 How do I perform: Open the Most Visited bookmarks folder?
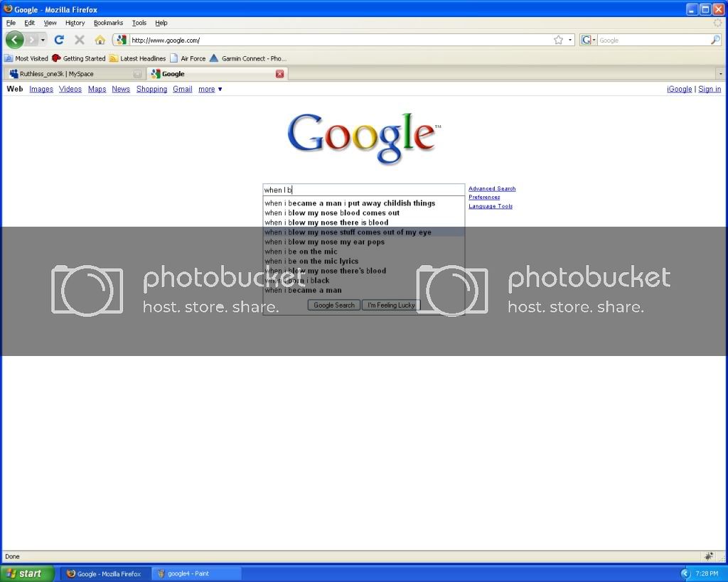tap(26, 58)
